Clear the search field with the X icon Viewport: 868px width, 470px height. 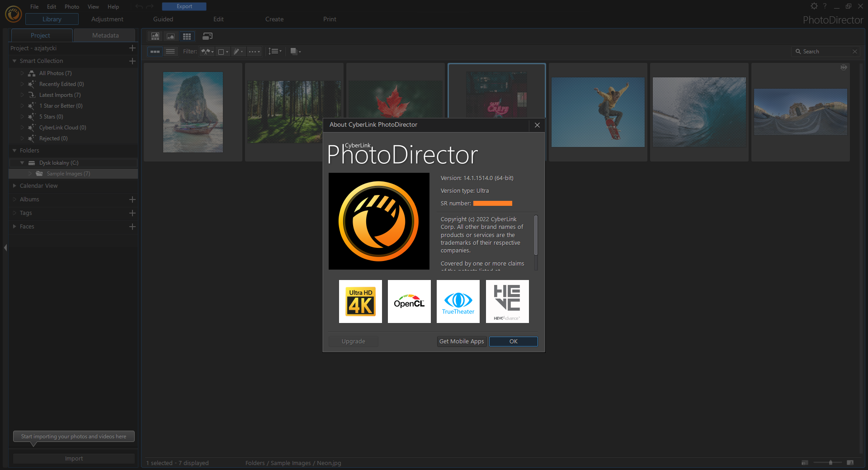click(x=855, y=52)
